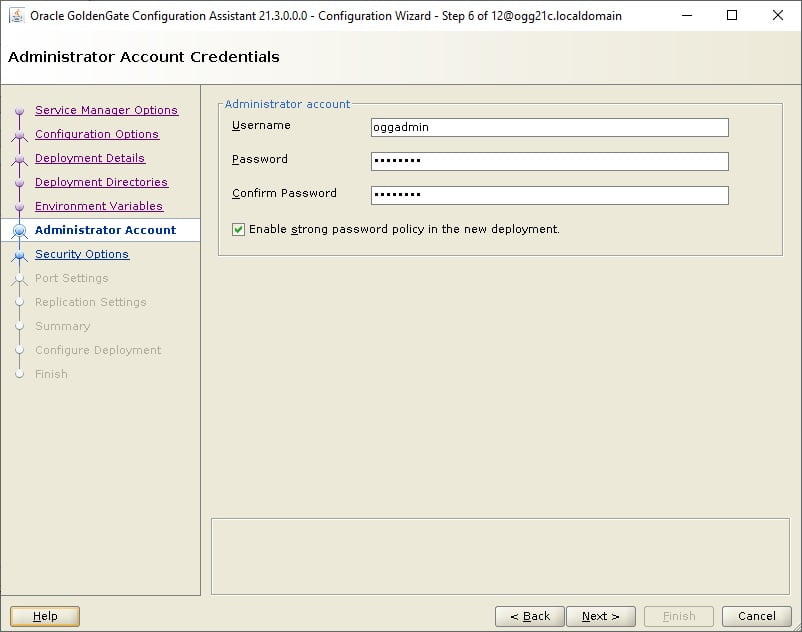
Task: Go to Security Options step
Action: tap(82, 254)
